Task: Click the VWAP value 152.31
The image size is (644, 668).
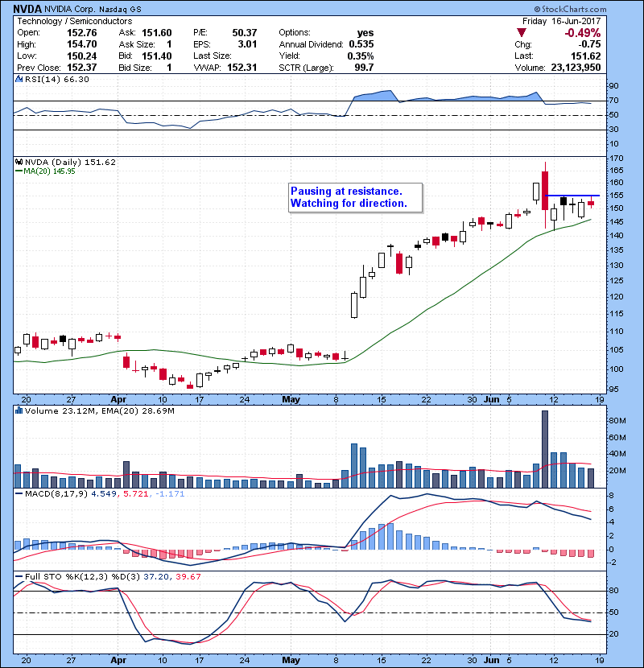Action: click(242, 68)
